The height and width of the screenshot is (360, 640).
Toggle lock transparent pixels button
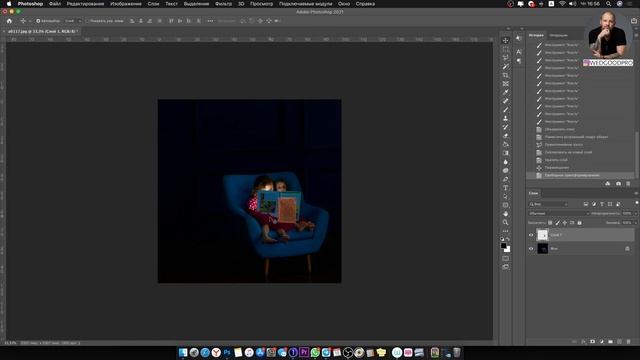click(x=550, y=223)
